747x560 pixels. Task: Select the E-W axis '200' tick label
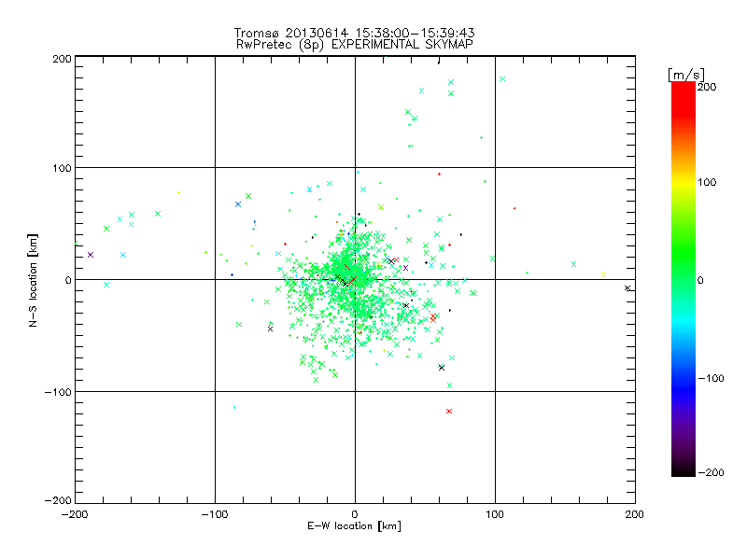pos(635,514)
